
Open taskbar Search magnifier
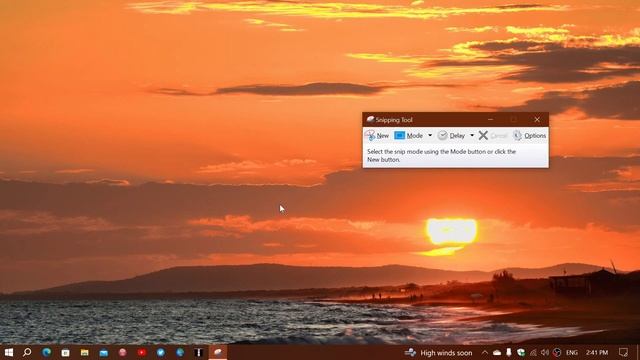click(x=27, y=352)
